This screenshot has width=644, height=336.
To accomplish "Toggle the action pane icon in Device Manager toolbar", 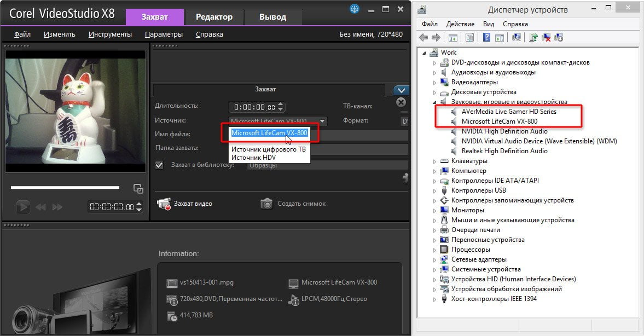I will pyautogui.click(x=500, y=38).
